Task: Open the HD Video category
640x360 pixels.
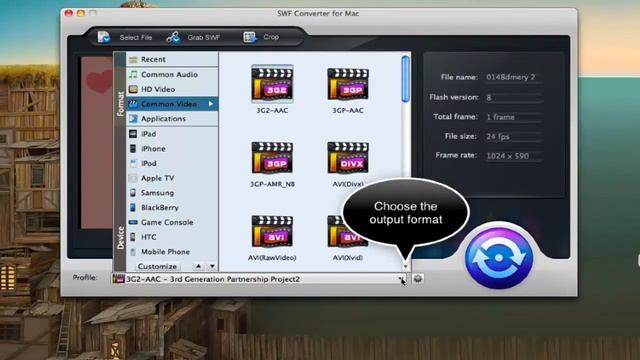Action: 172,89
